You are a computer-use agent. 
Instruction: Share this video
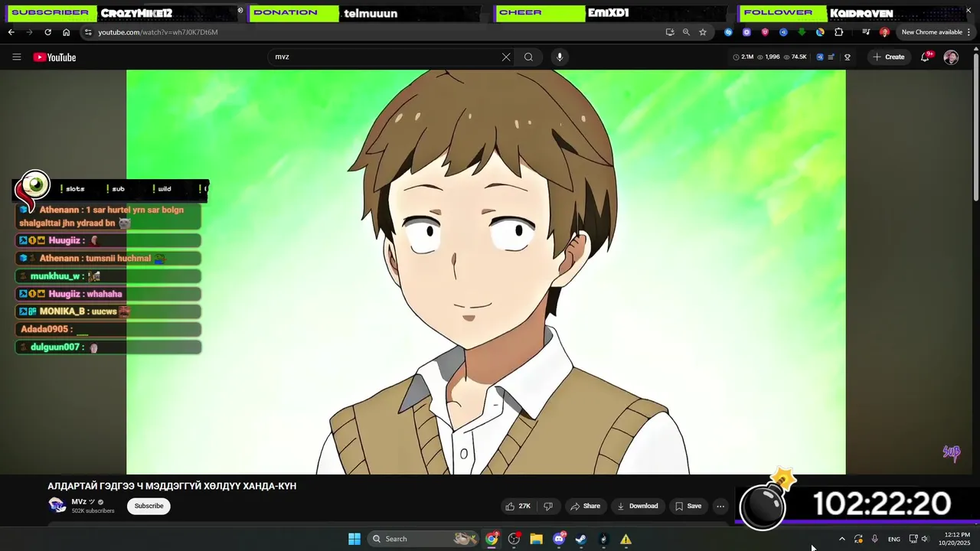click(585, 506)
